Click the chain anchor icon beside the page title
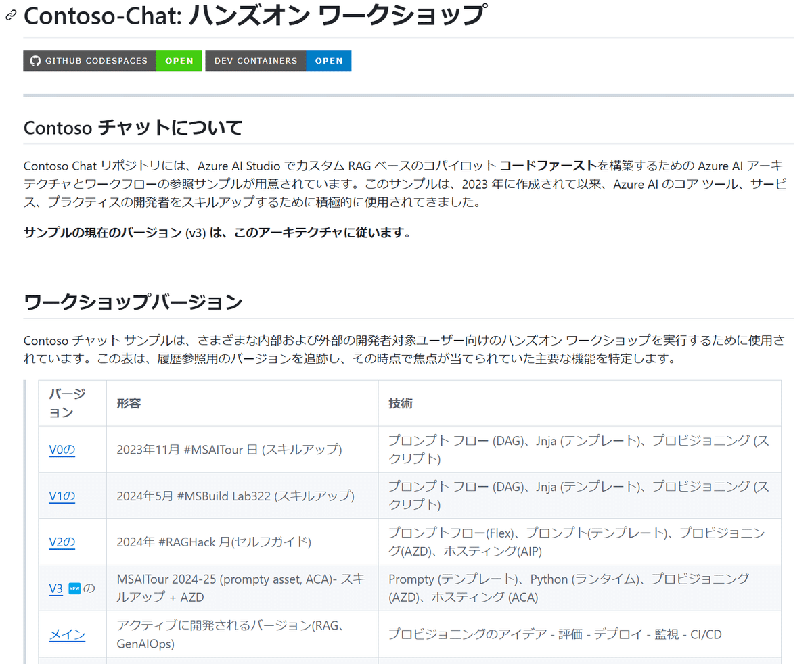The height and width of the screenshot is (664, 812). coord(9,14)
